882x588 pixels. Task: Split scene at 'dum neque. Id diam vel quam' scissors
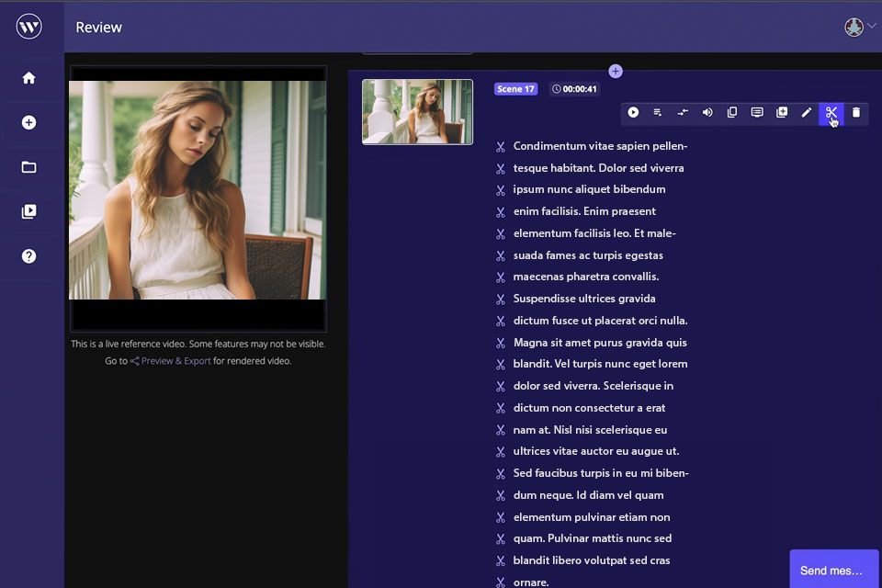tap(501, 496)
